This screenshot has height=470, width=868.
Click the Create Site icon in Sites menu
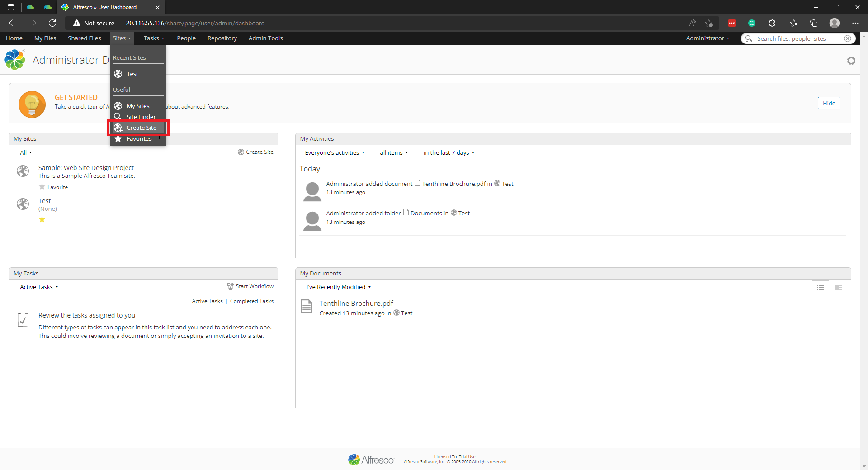118,128
